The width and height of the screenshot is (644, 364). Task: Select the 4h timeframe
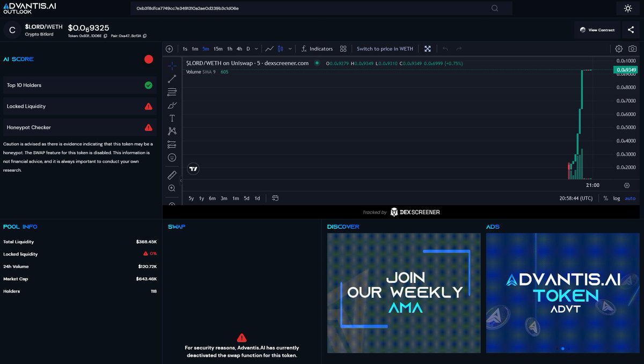click(239, 49)
